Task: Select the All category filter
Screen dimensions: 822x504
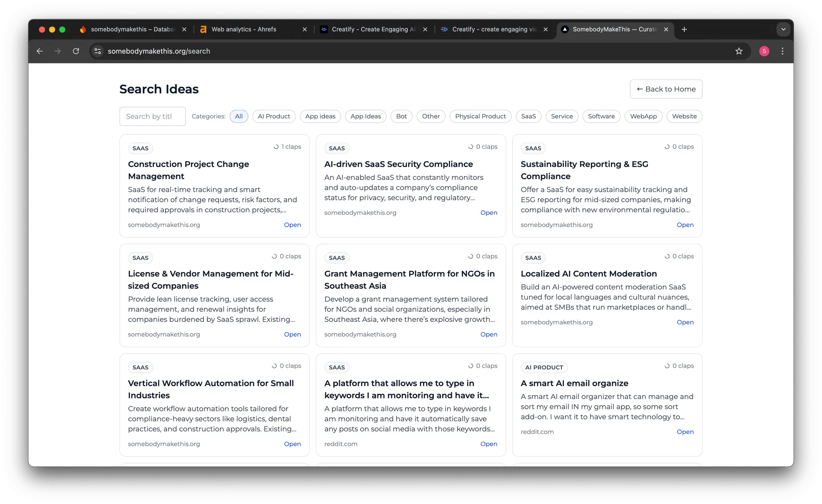Action: tap(239, 116)
